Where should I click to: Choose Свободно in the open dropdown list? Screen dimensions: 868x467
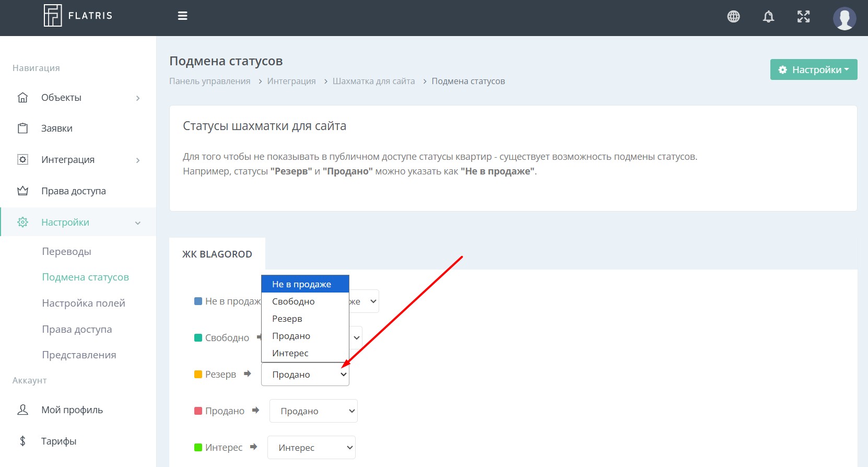294,301
